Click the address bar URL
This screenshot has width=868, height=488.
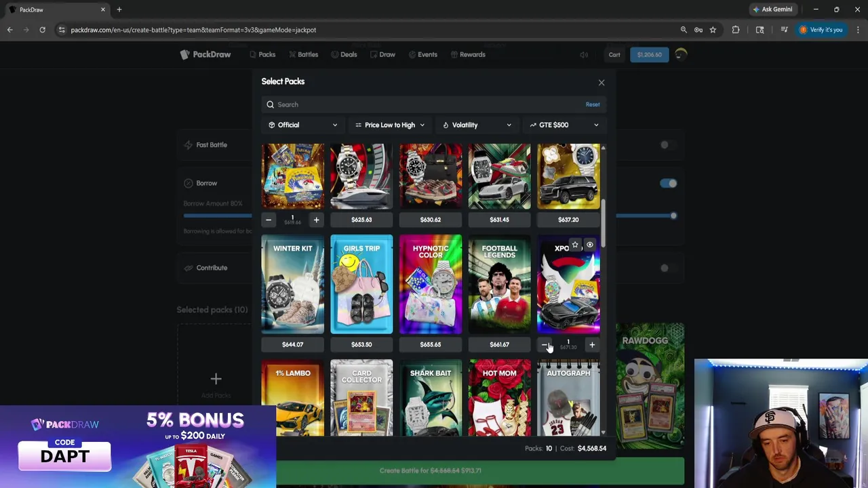tap(193, 30)
